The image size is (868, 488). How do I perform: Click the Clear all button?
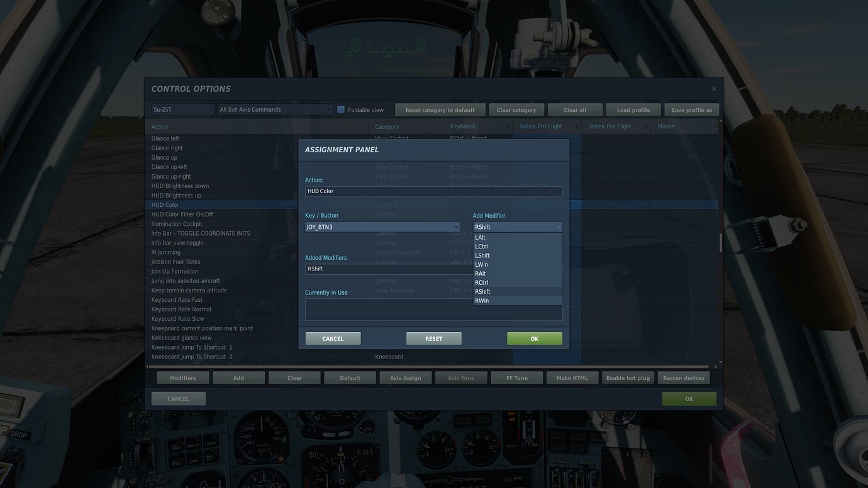pos(574,109)
